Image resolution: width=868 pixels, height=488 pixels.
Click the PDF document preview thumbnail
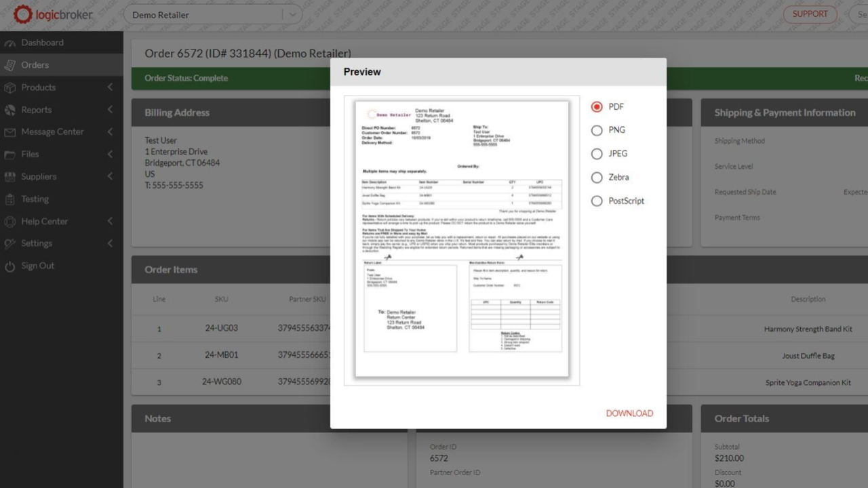462,239
